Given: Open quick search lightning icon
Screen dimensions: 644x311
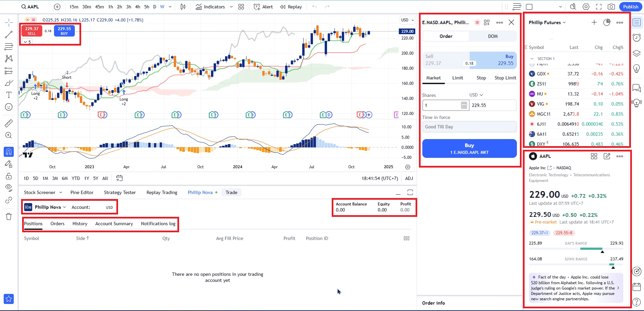Looking at the screenshot, I should [573, 7].
